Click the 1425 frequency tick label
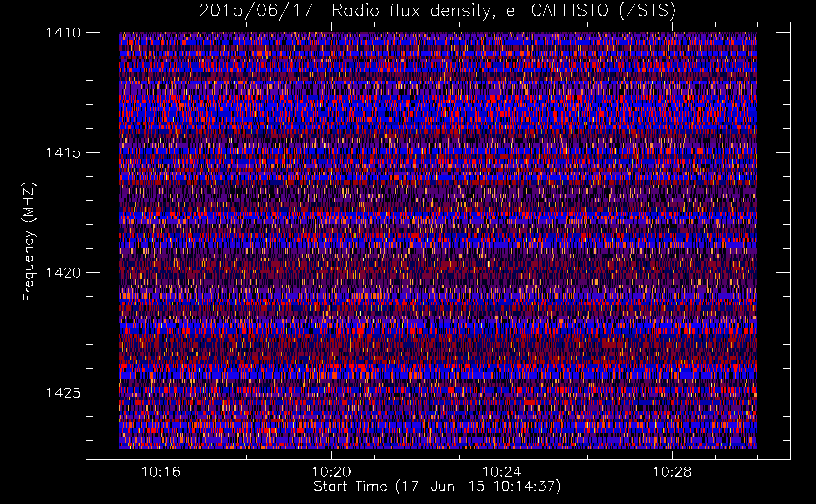Screen dimensions: 816x504 (x=63, y=393)
